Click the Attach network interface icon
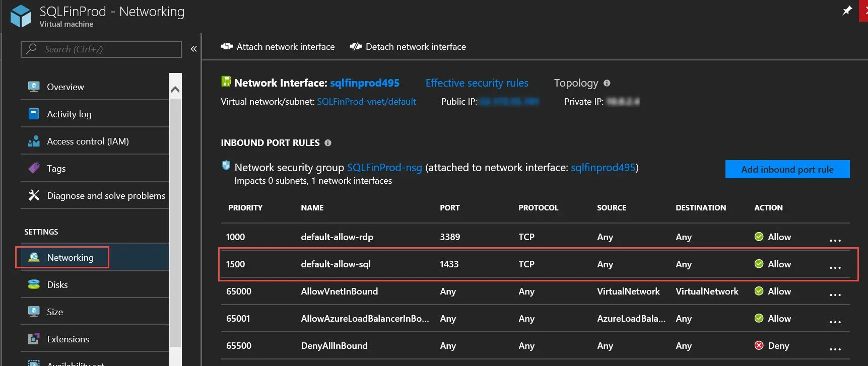Viewport: 868px width, 366px height. (x=227, y=46)
